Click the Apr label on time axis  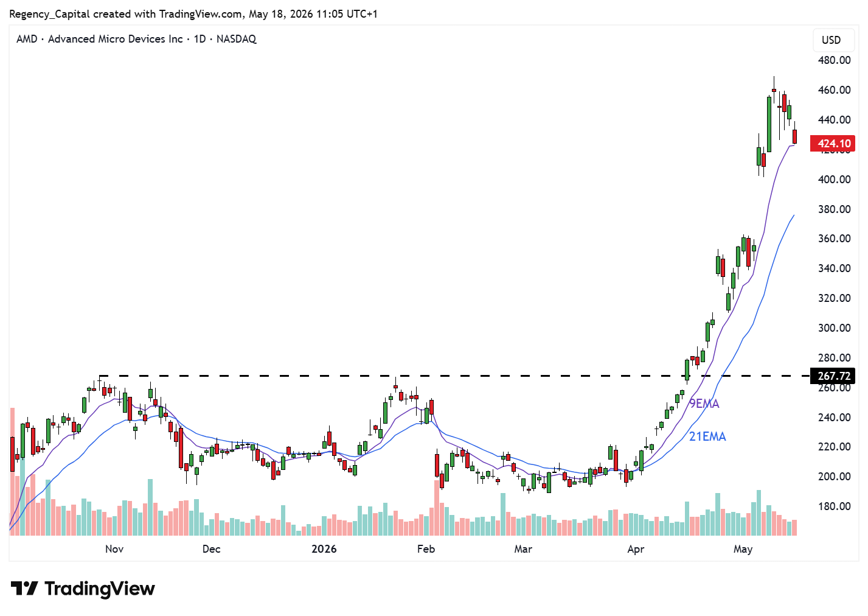(636, 549)
